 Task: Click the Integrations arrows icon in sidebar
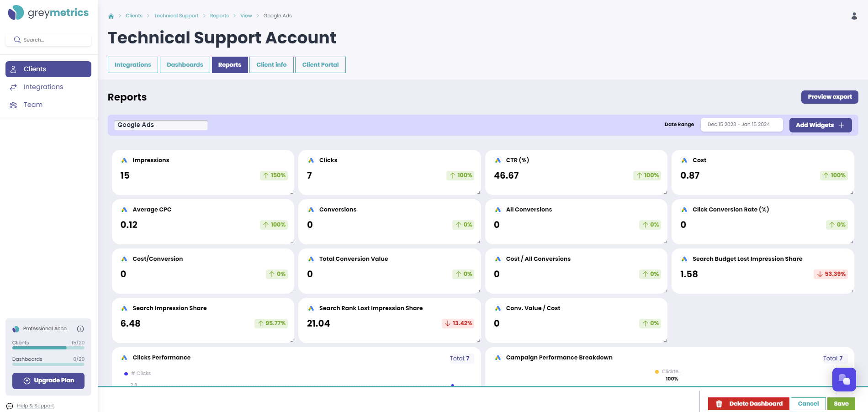coord(13,87)
